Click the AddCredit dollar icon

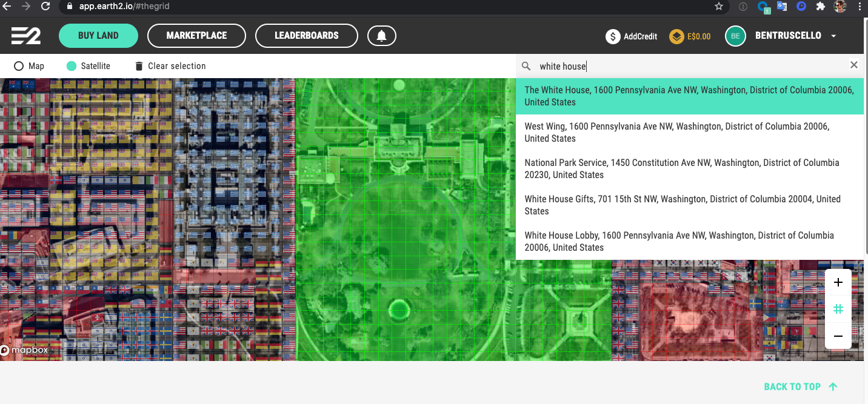[613, 36]
